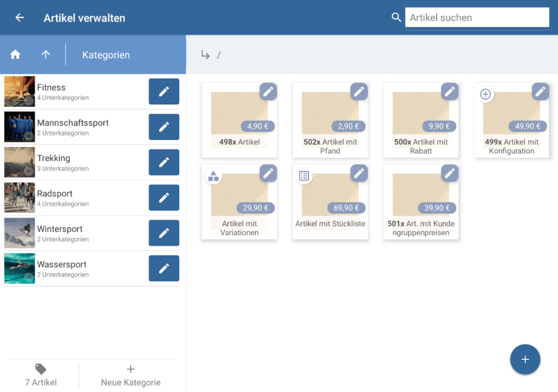Select Art. mit Kundengruppenpreisen tile
This screenshot has width=558, height=392.
point(421,203)
